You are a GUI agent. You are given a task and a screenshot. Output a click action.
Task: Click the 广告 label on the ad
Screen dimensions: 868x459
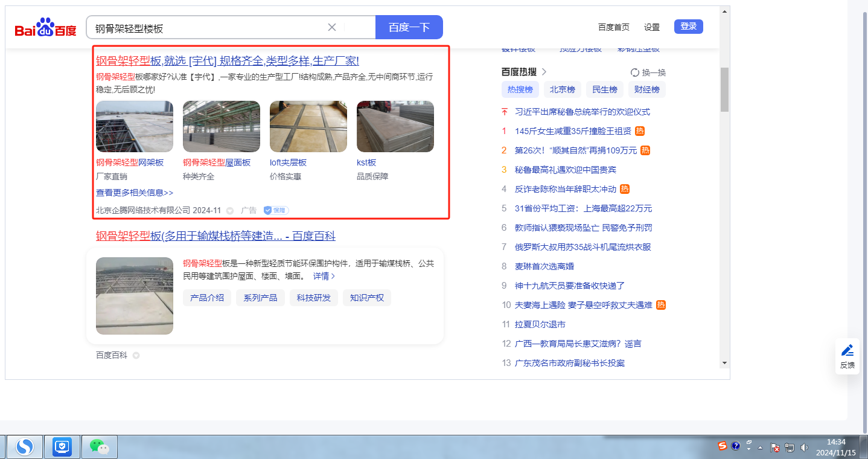pos(249,211)
